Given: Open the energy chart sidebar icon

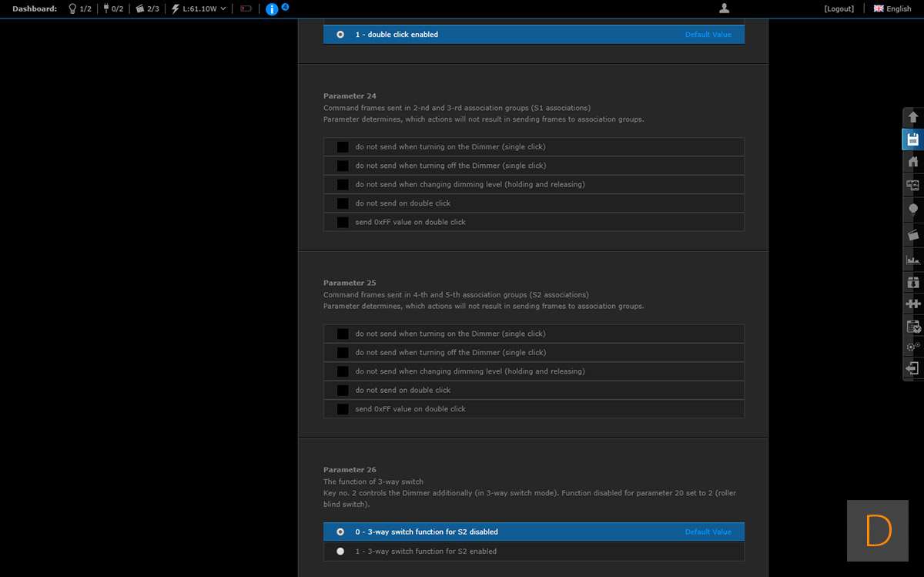Looking at the screenshot, I should (913, 260).
